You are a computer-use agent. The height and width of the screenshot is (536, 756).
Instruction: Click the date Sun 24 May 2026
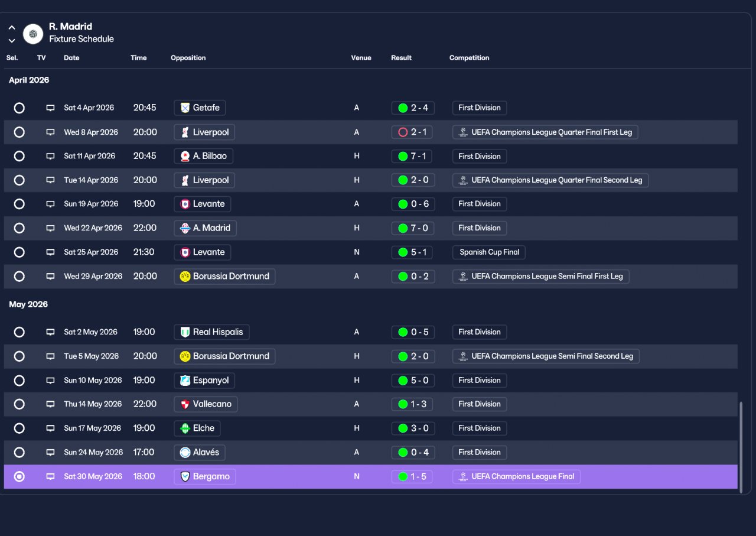(x=93, y=453)
